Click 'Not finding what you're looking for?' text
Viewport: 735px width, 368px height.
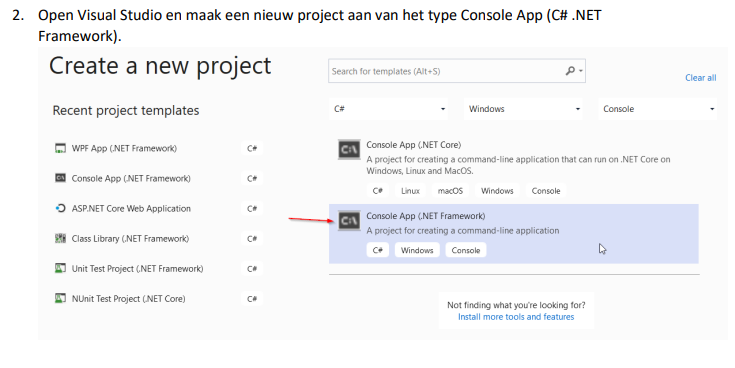[516, 305]
